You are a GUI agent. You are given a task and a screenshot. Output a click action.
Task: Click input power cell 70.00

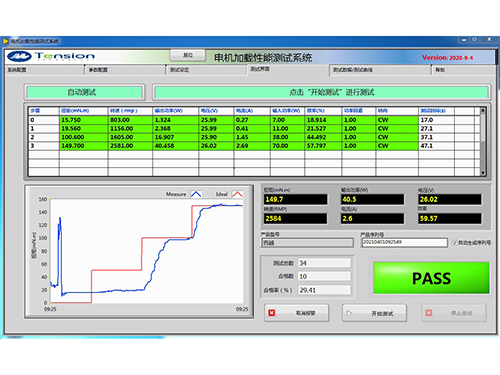pos(288,146)
